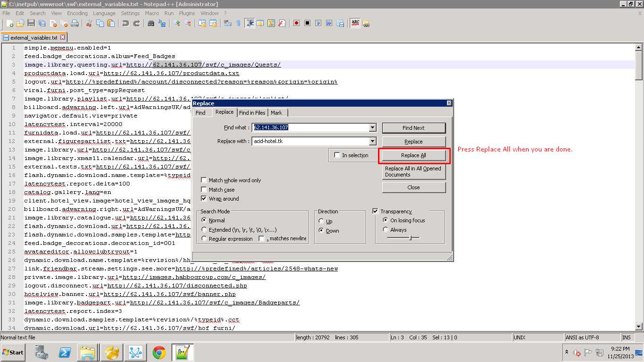
Task: Click Replace All in All Opened Documents
Action: (413, 171)
